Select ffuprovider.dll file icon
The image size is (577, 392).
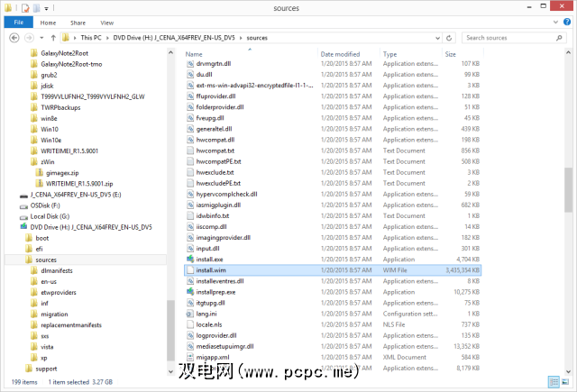click(x=190, y=96)
